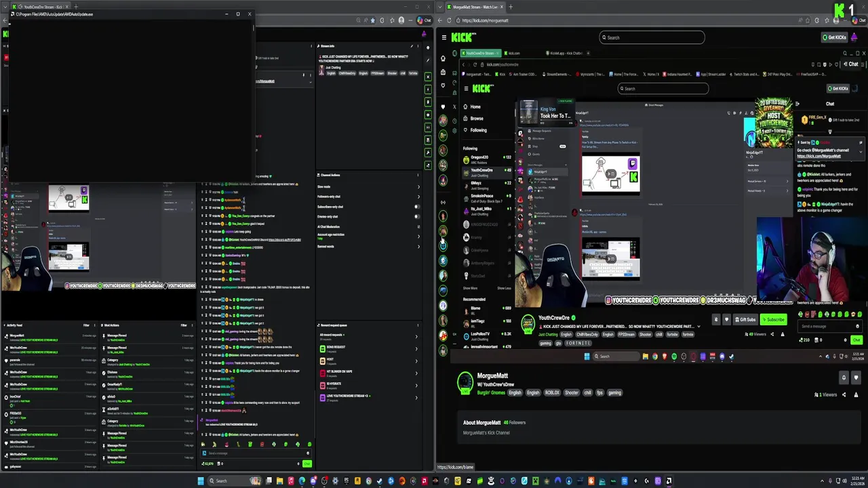Open Copilot Chat in right browser toolbar
The width and height of the screenshot is (868, 488).
(x=859, y=20)
